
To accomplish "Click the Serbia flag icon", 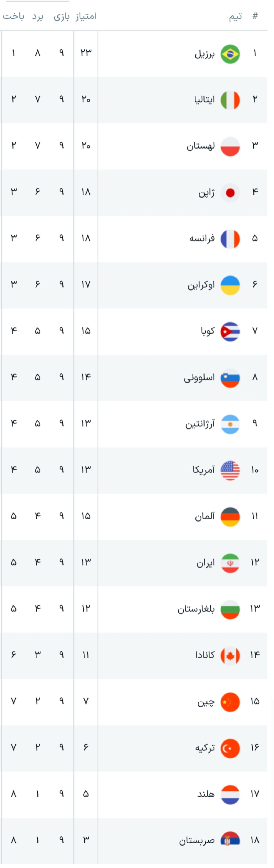I will pos(230,841).
